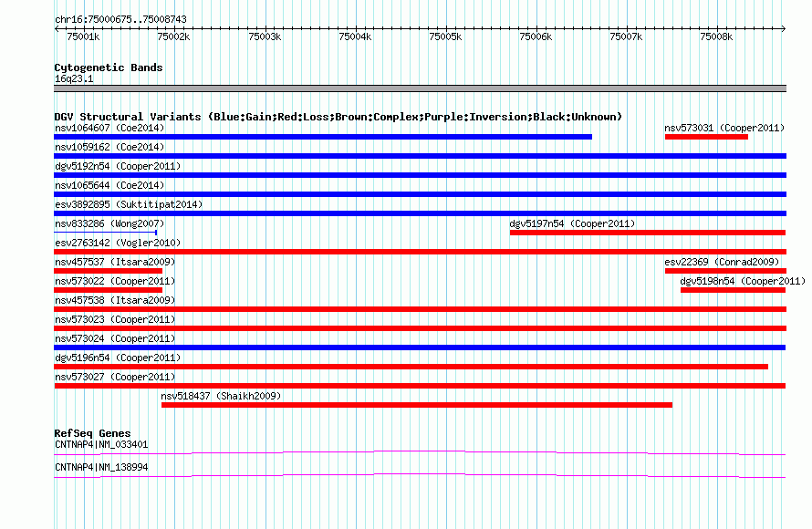Viewport: 812px width, 529px height.
Task: Select the chr16:75000675..75008743 coordinates text
Action: [x=120, y=19]
